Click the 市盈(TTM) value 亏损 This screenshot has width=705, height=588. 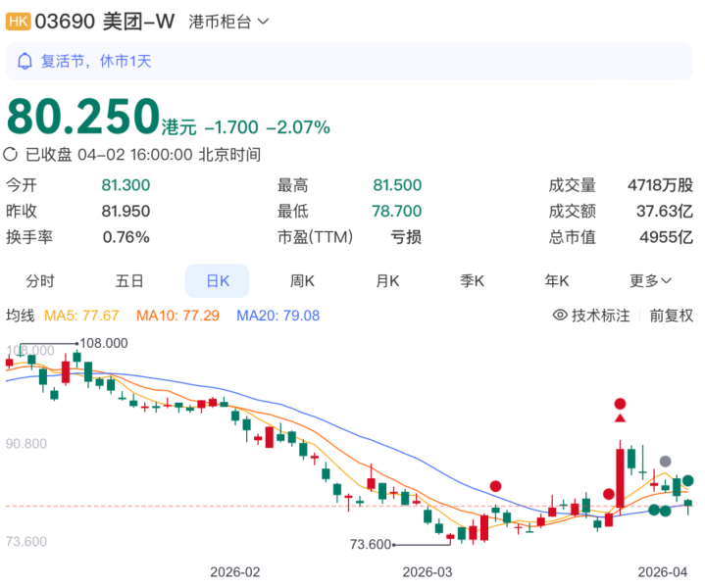coord(406,237)
